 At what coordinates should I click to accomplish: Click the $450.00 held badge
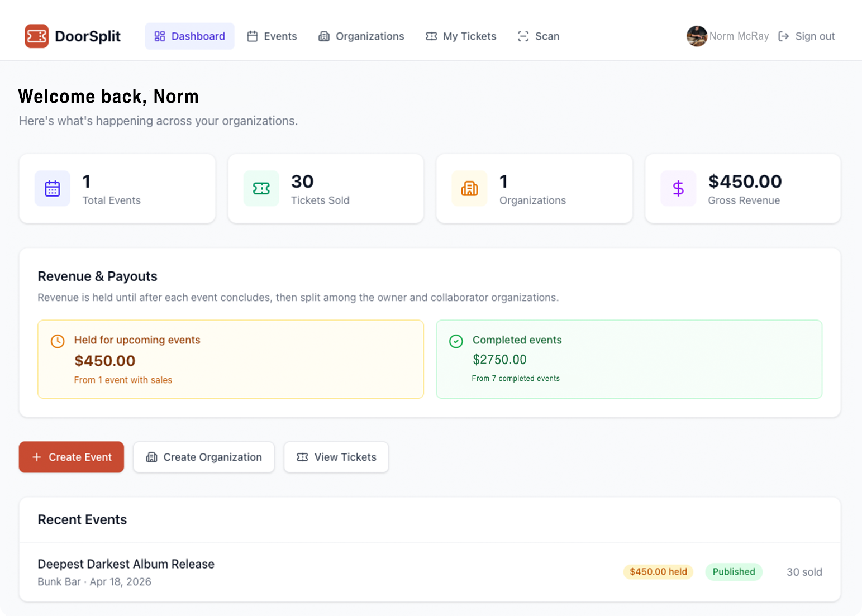point(658,572)
